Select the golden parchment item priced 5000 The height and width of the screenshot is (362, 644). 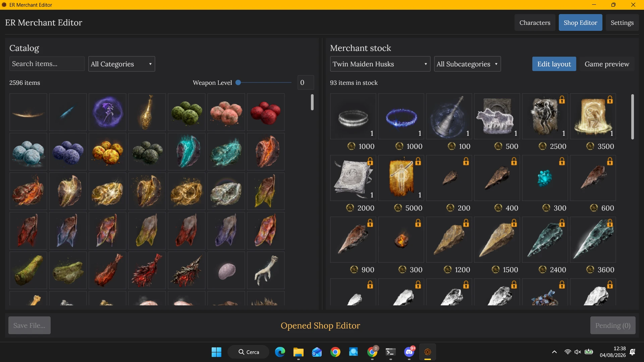pyautogui.click(x=401, y=178)
